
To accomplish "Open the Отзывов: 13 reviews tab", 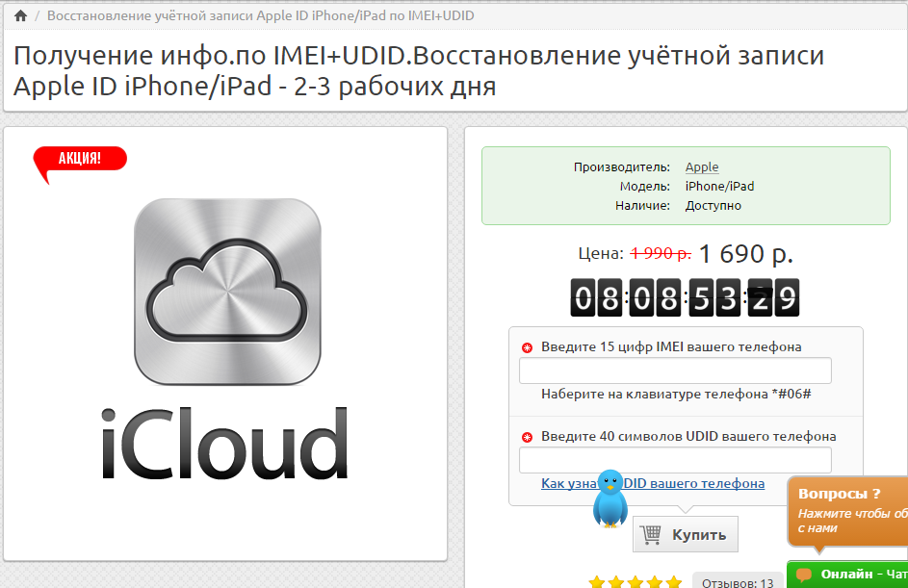I will [738, 580].
